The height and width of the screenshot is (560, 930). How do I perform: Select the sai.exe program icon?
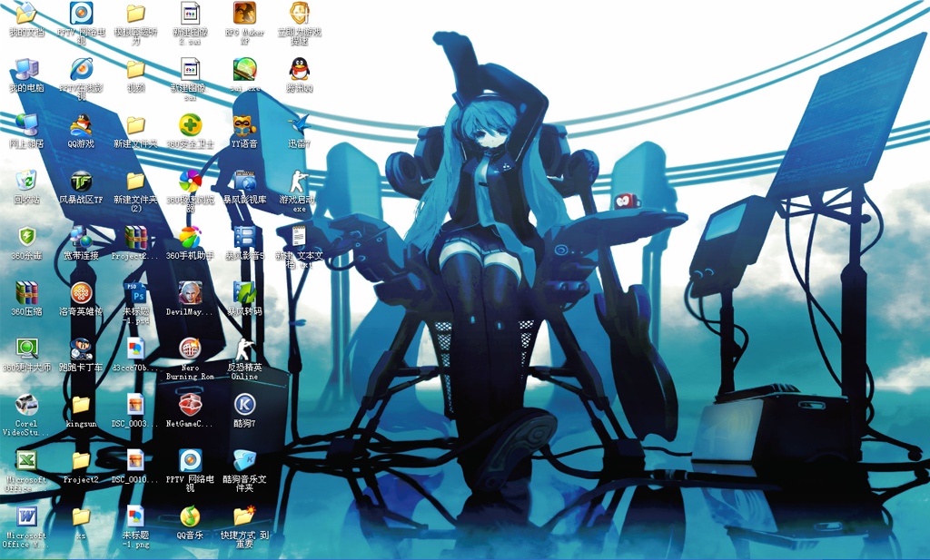click(x=245, y=69)
